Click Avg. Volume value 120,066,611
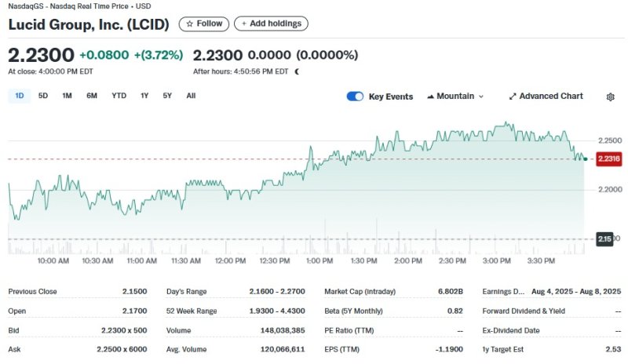Image resolution: width=628 pixels, height=364 pixels. [283, 350]
